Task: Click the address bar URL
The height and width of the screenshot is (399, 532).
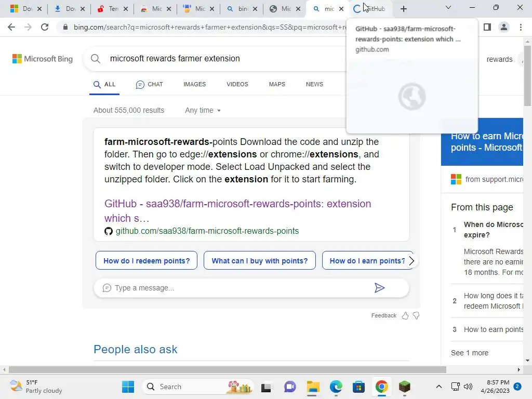Action: coord(209,27)
